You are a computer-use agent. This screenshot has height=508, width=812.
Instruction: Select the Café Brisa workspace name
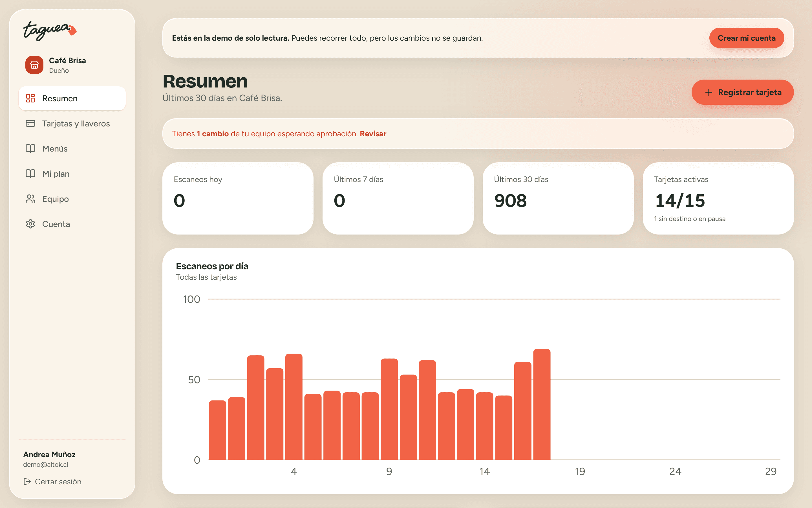[67, 60]
